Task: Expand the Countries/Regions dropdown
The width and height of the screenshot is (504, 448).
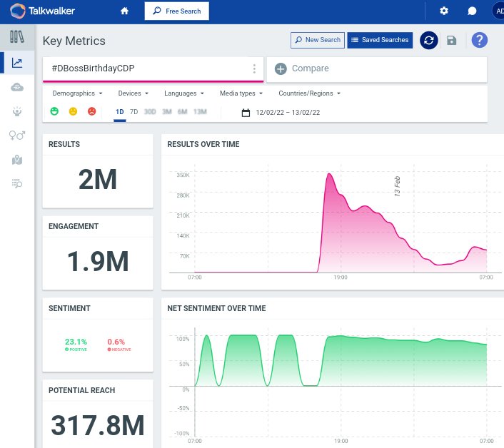Action: (309, 93)
